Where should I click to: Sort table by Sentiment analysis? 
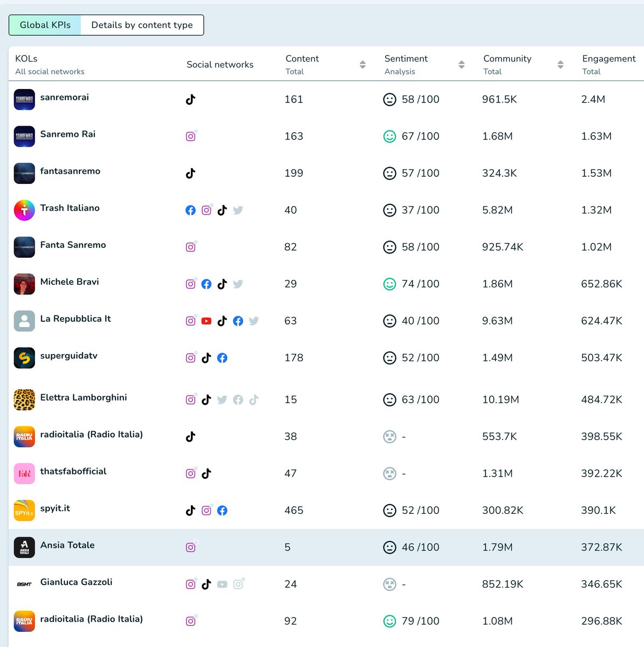(462, 65)
